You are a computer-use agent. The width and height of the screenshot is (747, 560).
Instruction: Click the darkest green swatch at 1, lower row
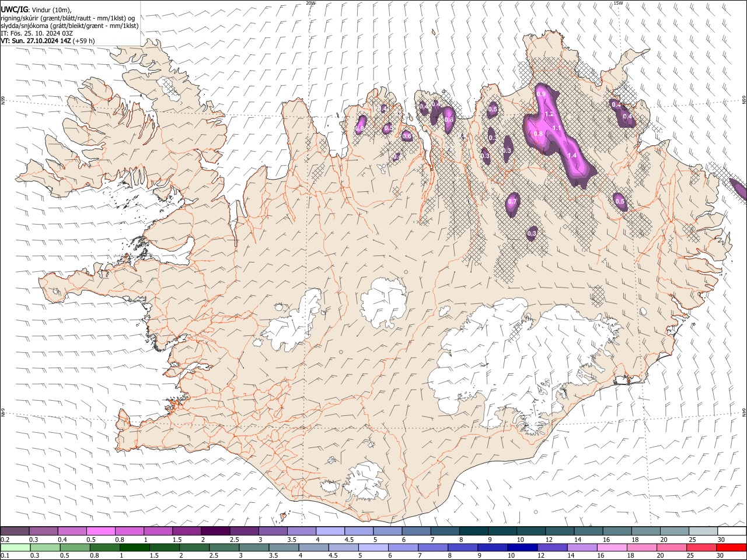[134, 547]
